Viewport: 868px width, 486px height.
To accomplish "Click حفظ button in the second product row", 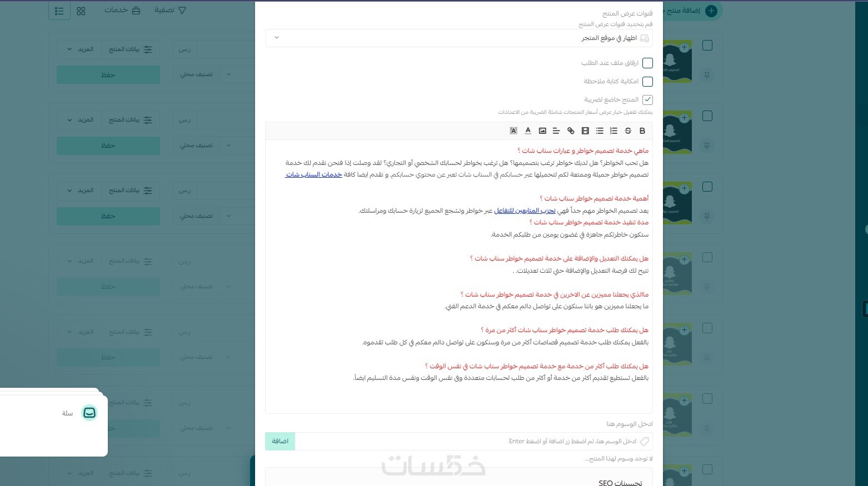I will coord(108,146).
